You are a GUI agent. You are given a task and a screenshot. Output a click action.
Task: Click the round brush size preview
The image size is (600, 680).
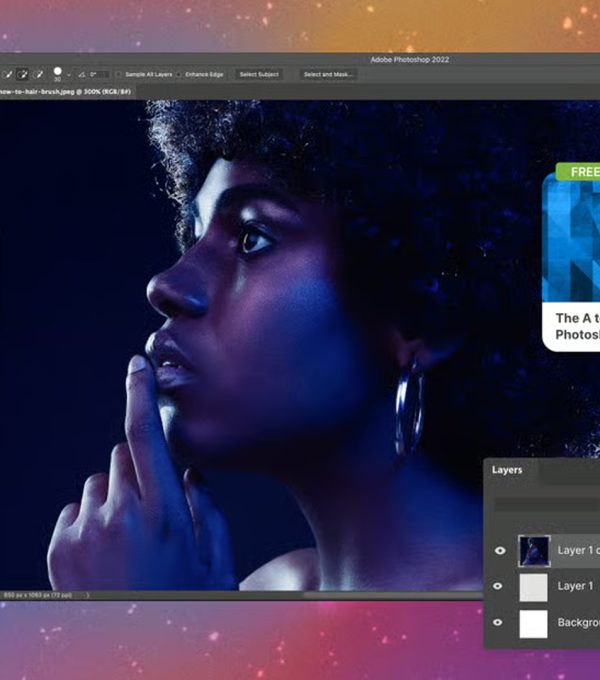57,72
